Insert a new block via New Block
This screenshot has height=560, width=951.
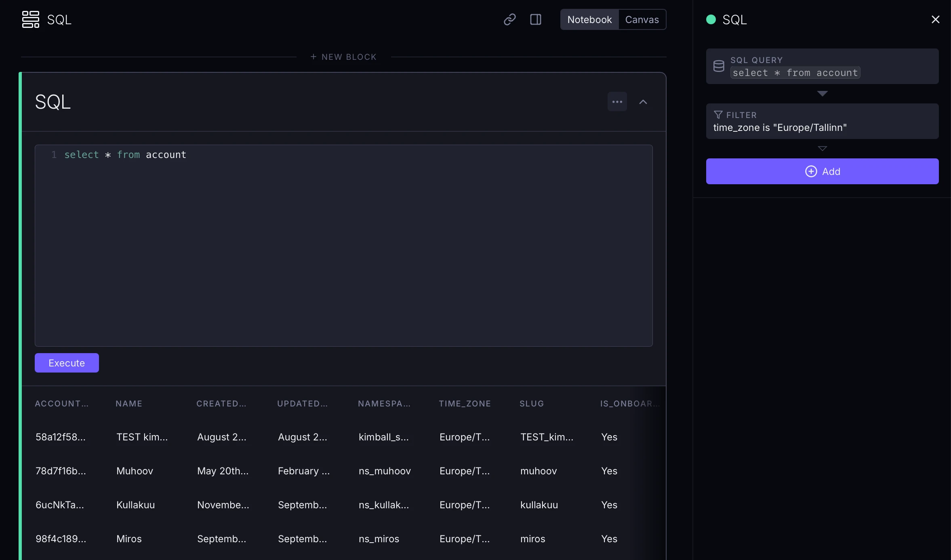343,57
